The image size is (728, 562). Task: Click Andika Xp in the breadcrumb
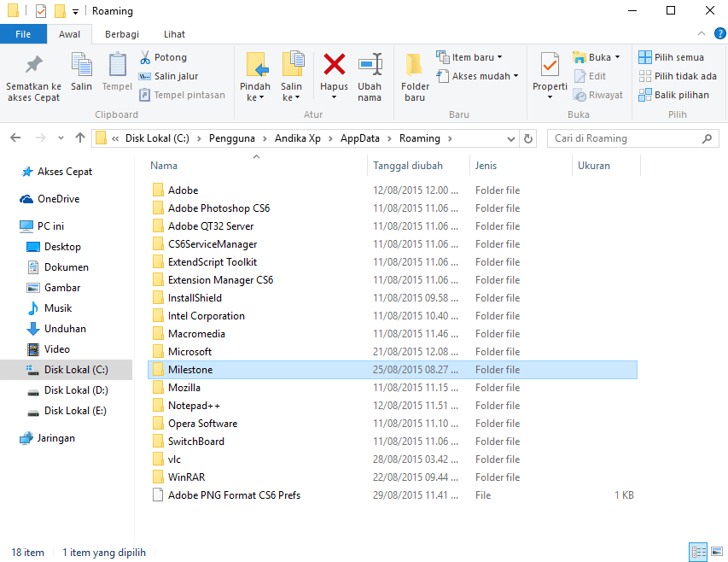(x=298, y=138)
